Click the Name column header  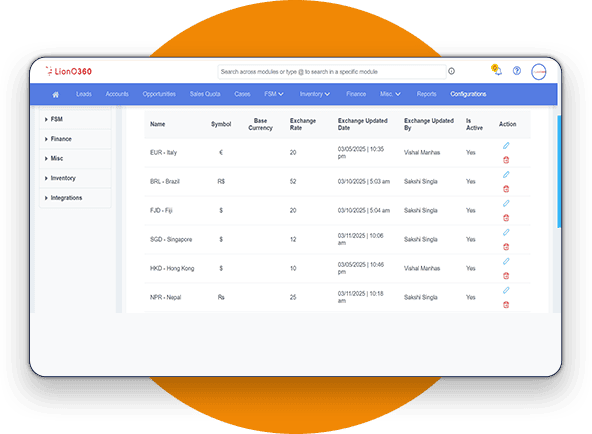tap(157, 124)
